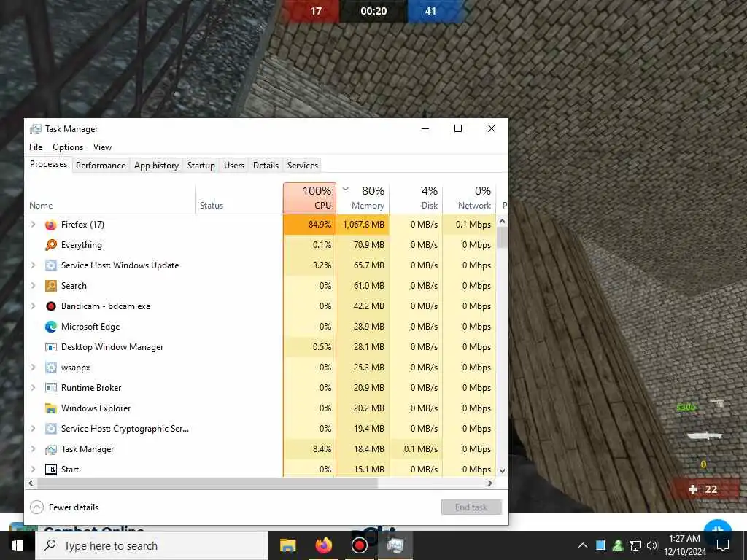Sort processes by Network column
The width and height of the screenshot is (747, 560).
(x=469, y=198)
